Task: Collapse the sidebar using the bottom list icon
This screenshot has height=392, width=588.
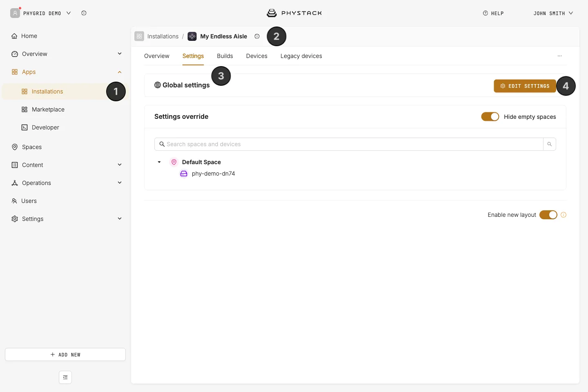Action: 65,377
